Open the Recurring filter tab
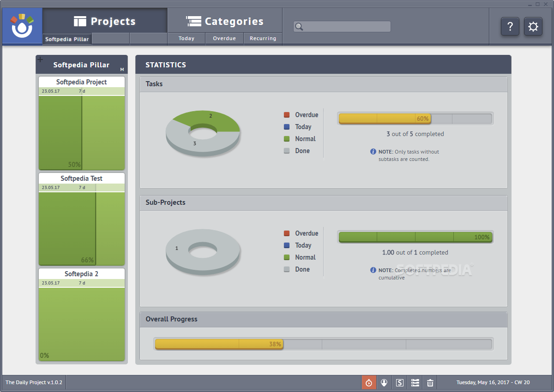This screenshot has height=392, width=554. pyautogui.click(x=263, y=39)
